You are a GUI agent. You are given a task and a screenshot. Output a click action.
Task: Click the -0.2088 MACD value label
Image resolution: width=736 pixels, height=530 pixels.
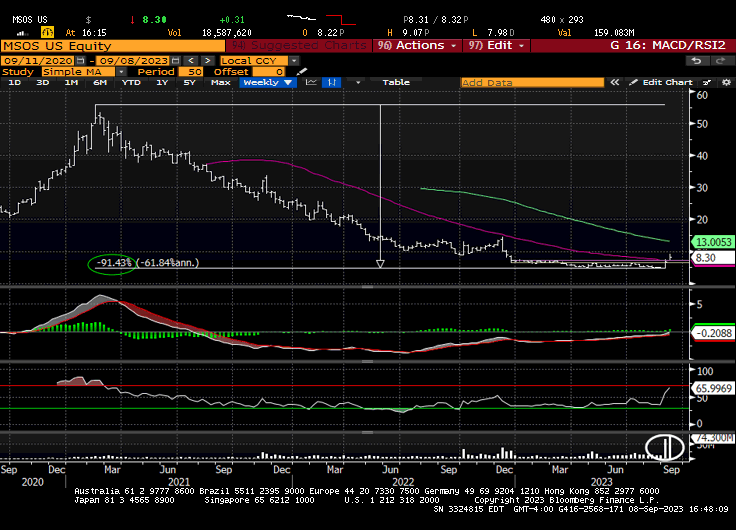pyautogui.click(x=713, y=333)
